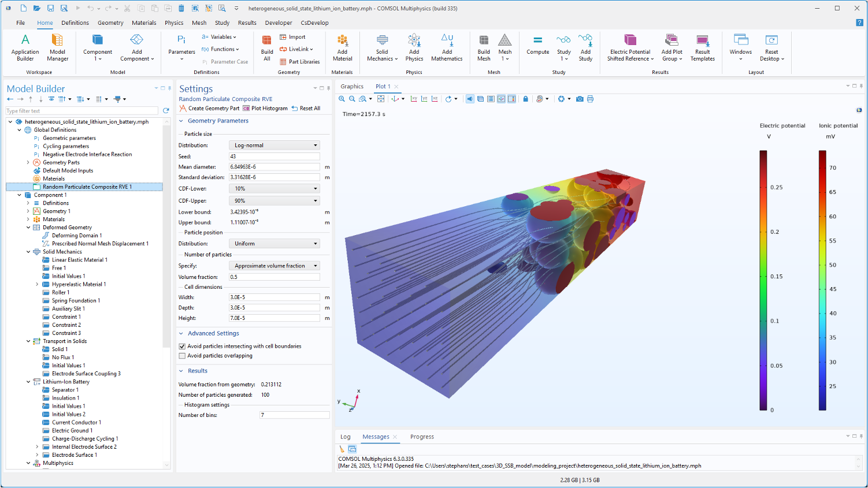
Task: Open the particle size Distribution dropdown (Log-normal)
Action: [x=275, y=146]
